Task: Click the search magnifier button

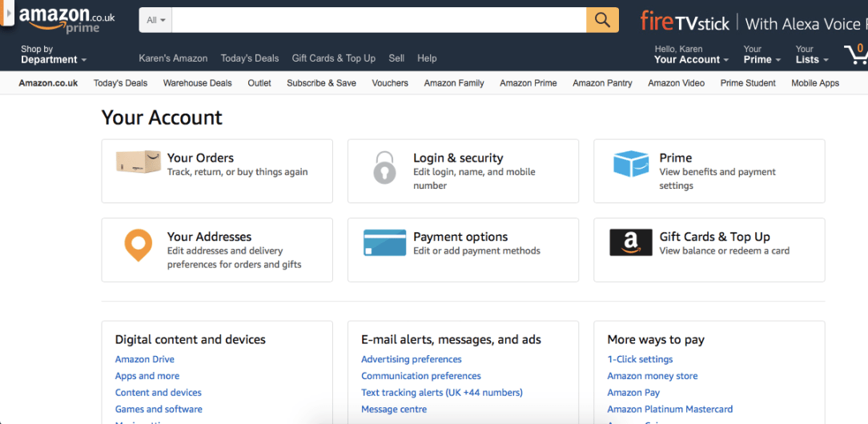Action: point(602,20)
